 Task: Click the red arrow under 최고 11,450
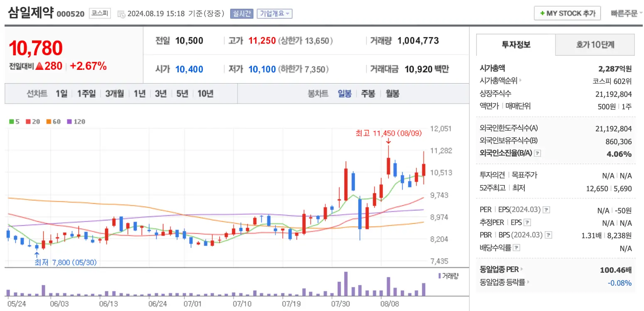pos(388,141)
